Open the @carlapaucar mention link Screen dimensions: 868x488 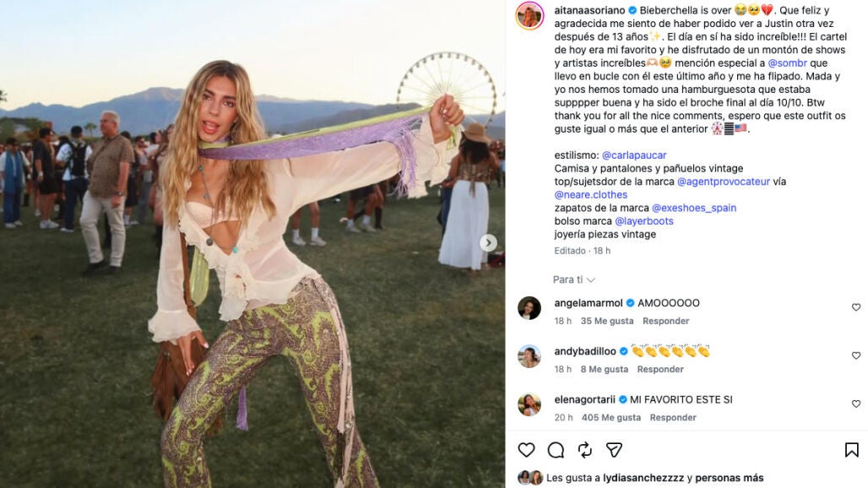pos(634,155)
